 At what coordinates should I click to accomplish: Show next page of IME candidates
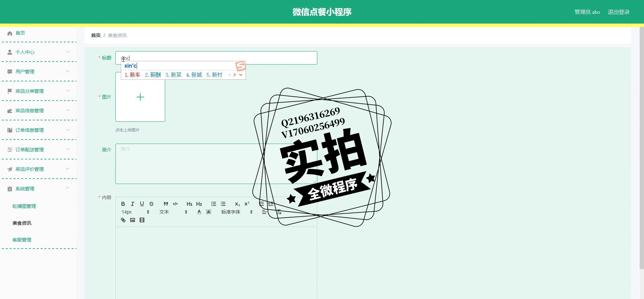[x=235, y=75]
